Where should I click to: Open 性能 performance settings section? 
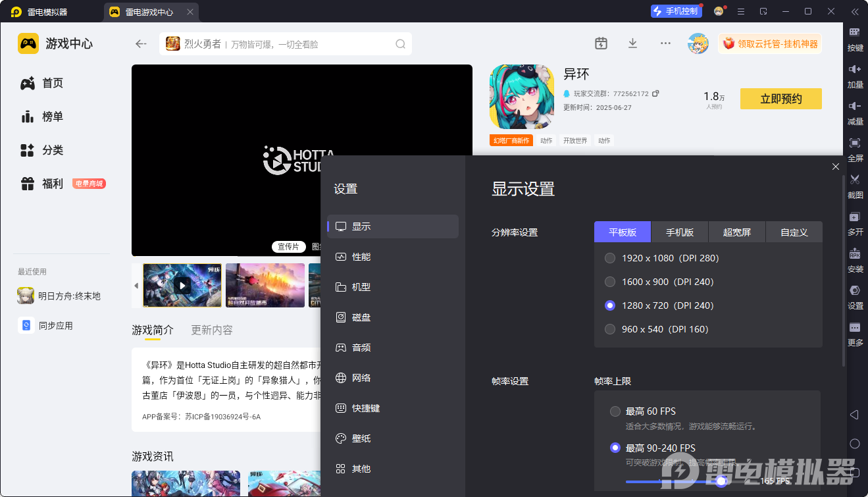click(x=361, y=257)
